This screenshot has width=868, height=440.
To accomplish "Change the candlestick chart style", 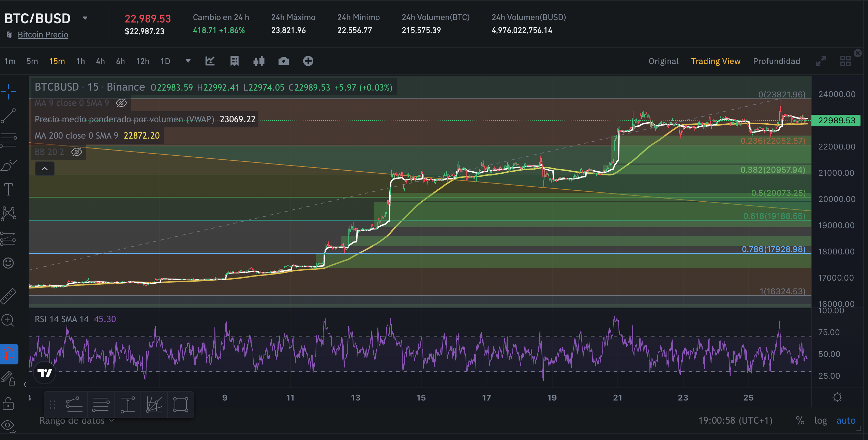I will point(259,61).
